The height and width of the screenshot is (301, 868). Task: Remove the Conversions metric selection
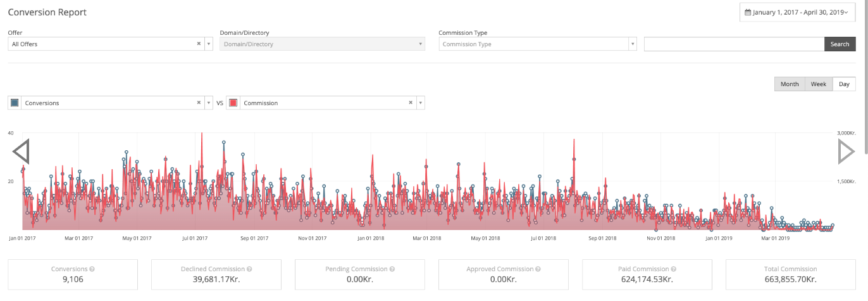[x=199, y=103]
